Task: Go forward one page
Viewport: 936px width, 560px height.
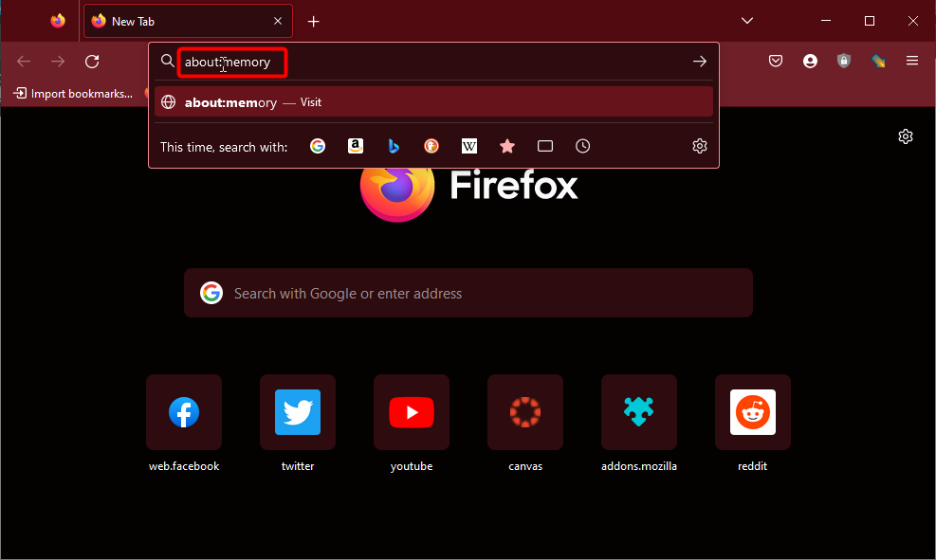Action: pos(58,62)
